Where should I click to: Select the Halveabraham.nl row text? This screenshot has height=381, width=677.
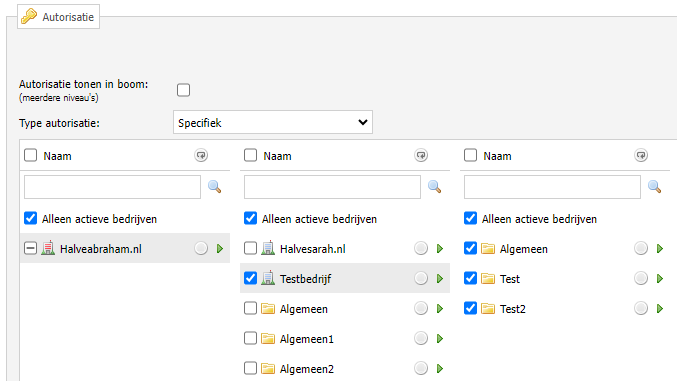coord(101,249)
